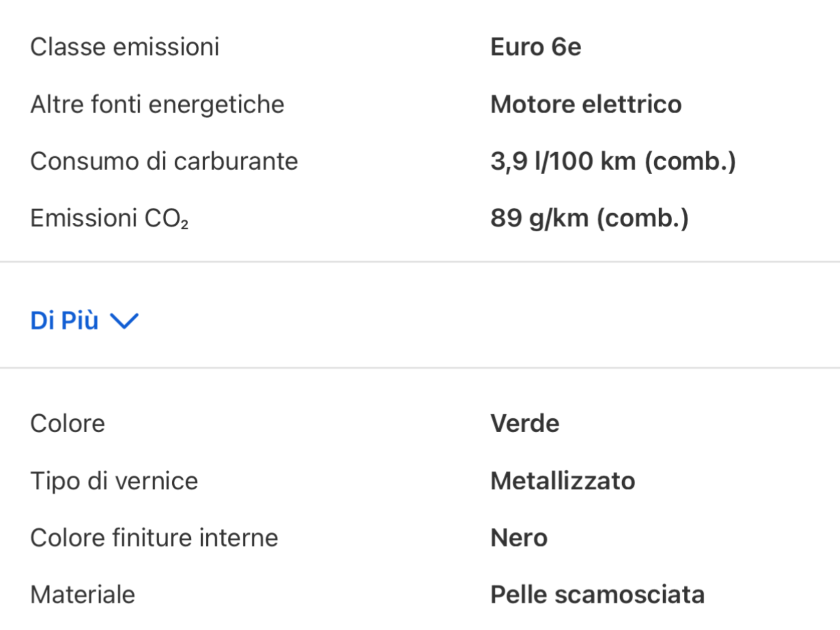The height and width of the screenshot is (630, 840).
Task: Select the 'Pelle scamosciata' material value
Action: [597, 595]
